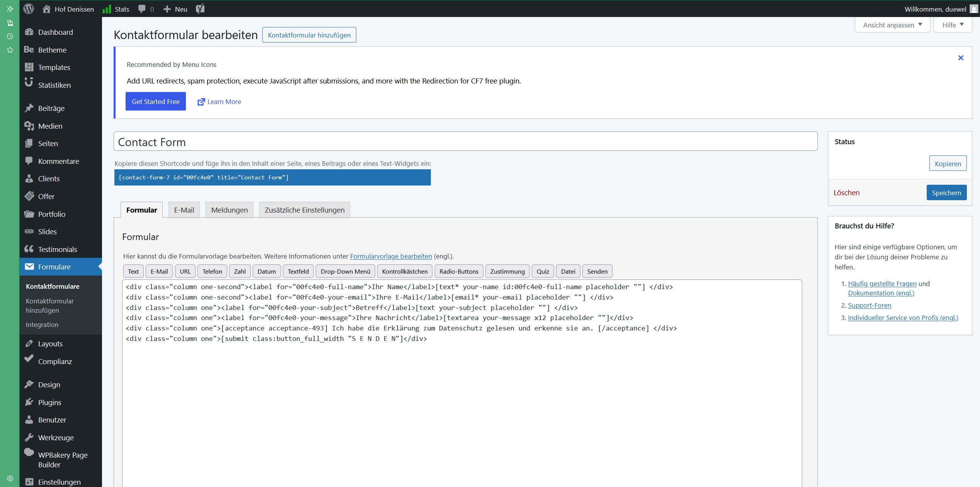Click the comments bubble icon in admin bar

click(x=142, y=9)
